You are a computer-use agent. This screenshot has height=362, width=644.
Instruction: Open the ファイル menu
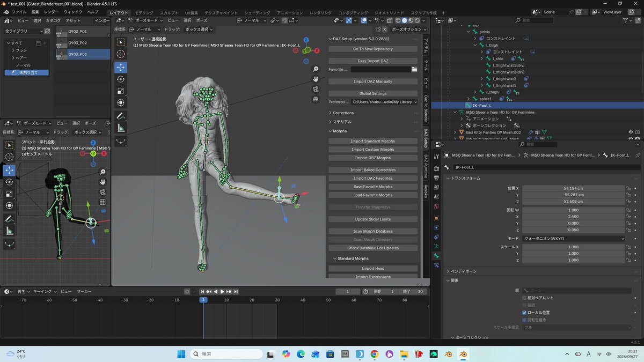[x=19, y=12]
